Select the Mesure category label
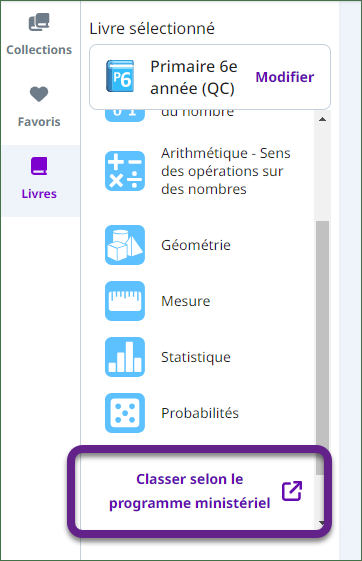 tap(186, 301)
